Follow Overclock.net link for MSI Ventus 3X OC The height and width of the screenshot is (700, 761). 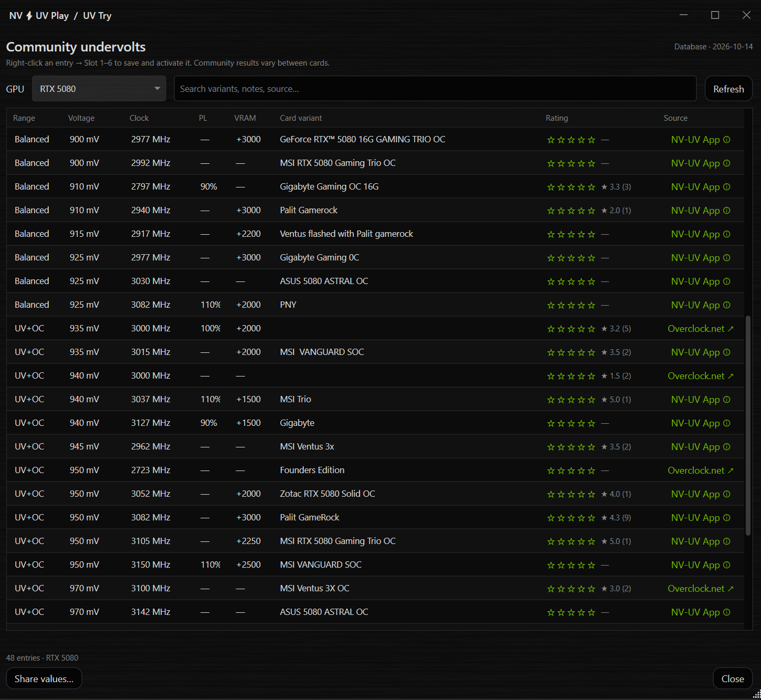(701, 588)
